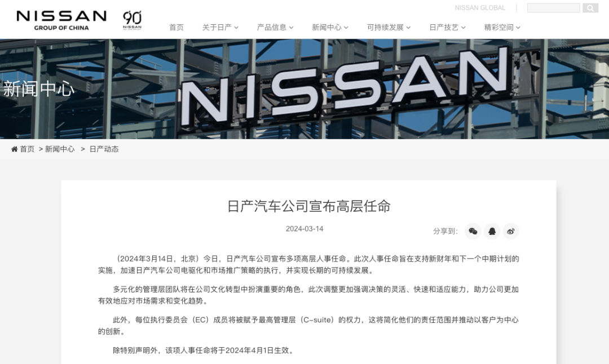
Task: Click the home icon in breadcrumb
Action: (x=14, y=149)
